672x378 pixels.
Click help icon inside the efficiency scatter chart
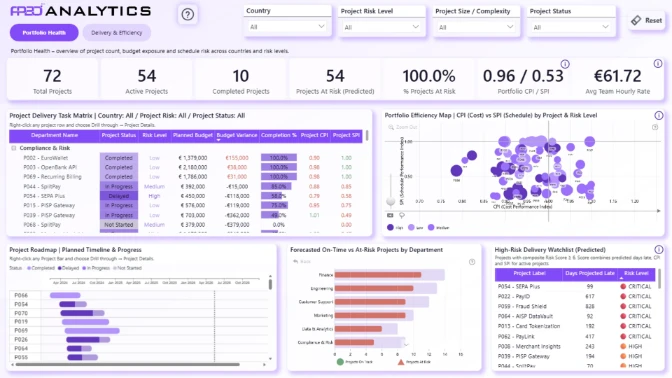(x=655, y=127)
